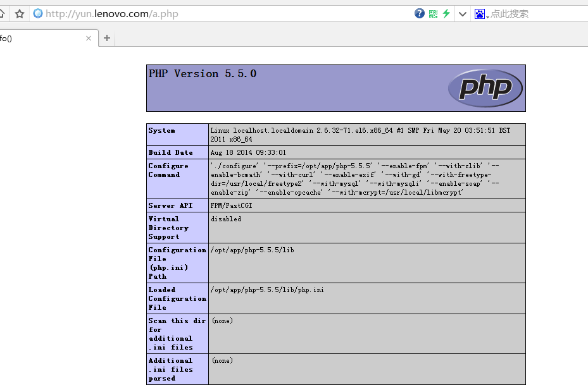Click the Virtual Directory Support label
This screenshot has height=385, width=588.
[x=168, y=228]
